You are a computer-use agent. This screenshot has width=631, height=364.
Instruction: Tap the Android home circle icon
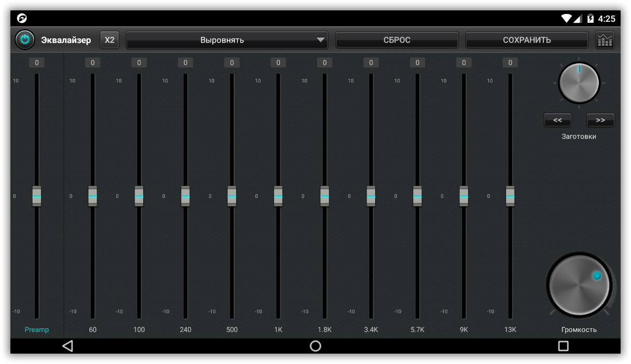(x=315, y=346)
